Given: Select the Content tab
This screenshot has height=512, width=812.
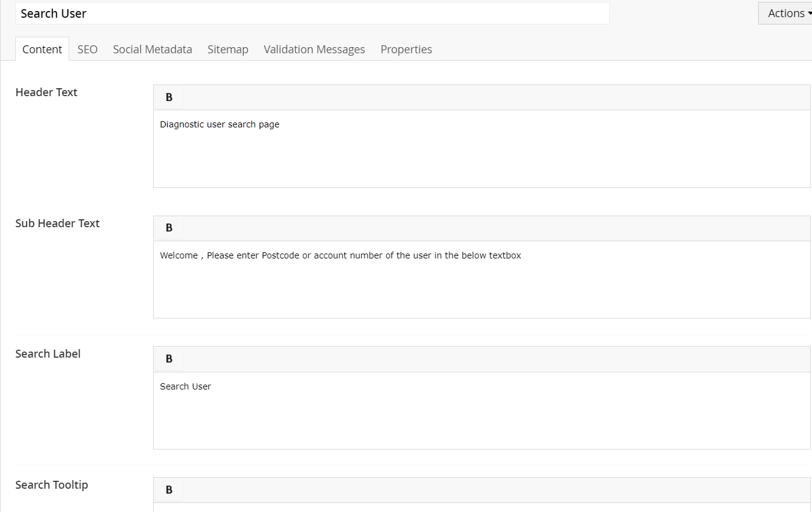Looking at the screenshot, I should tap(42, 49).
